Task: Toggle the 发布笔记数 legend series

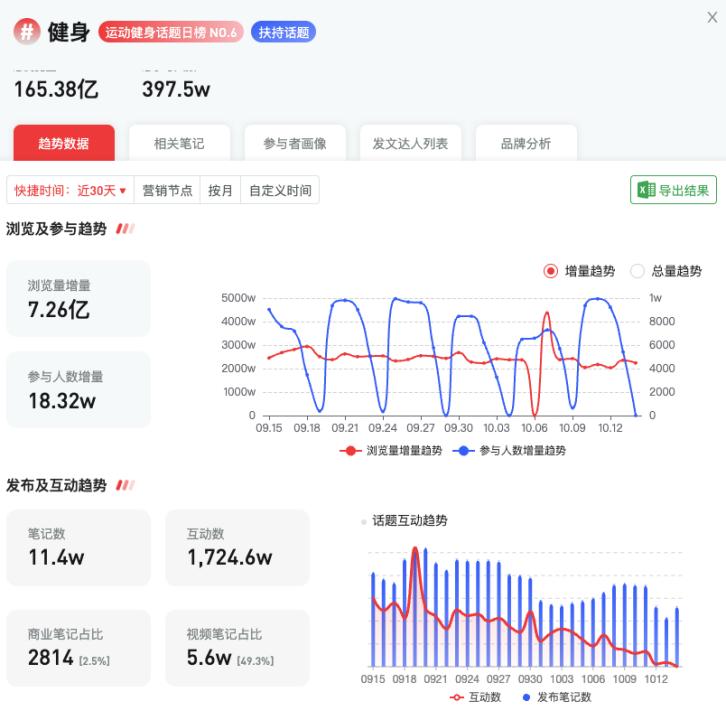Action: pos(557,697)
